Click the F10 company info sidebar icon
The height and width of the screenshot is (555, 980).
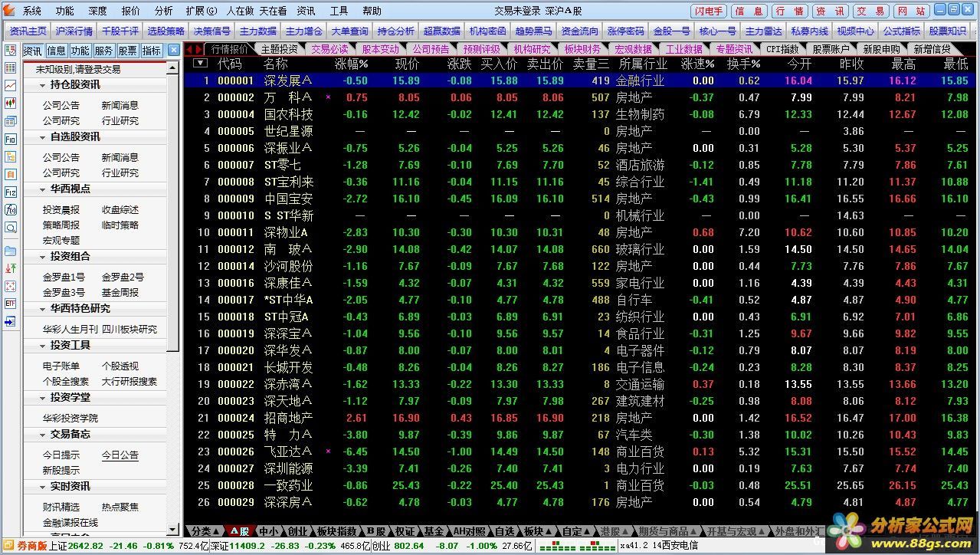pyautogui.click(x=10, y=140)
